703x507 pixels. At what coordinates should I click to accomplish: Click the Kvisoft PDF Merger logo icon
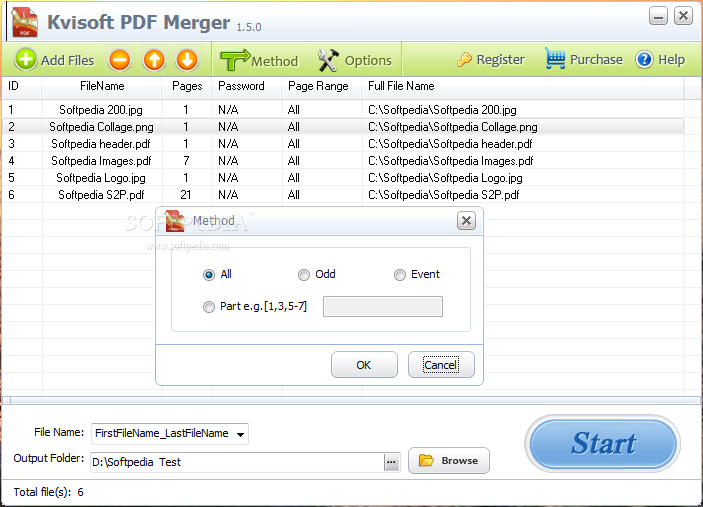[x=25, y=22]
